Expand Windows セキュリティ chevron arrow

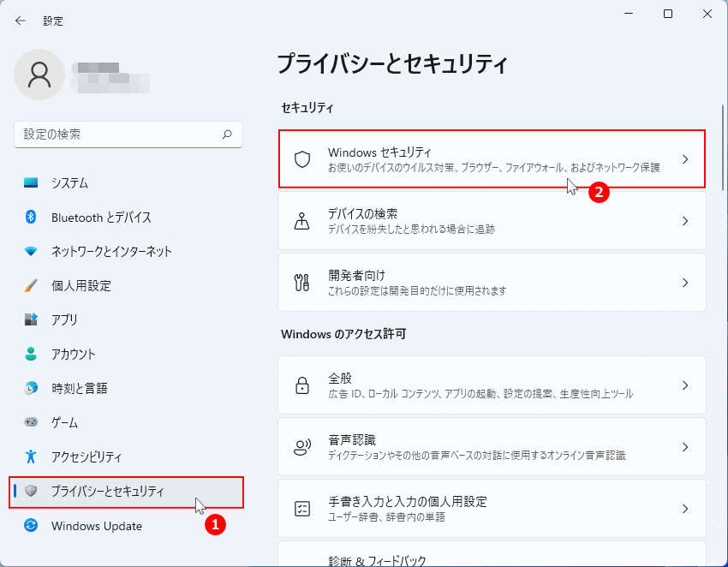click(x=685, y=159)
